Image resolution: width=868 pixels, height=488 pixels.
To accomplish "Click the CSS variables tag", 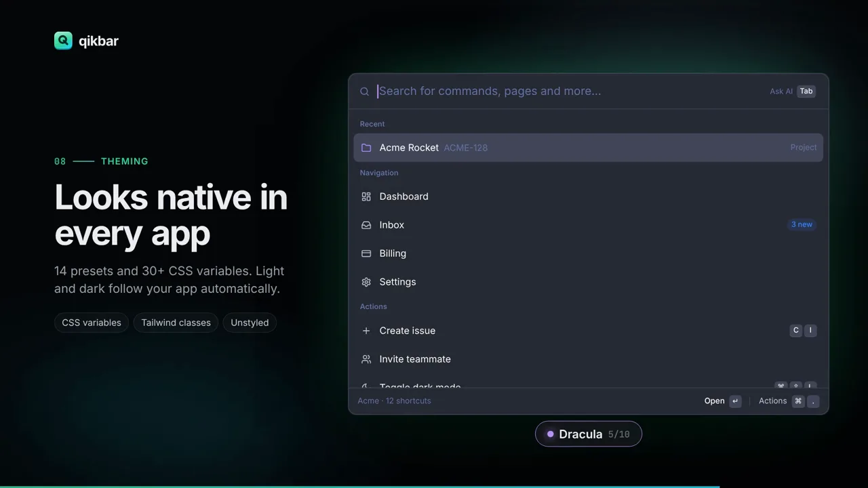I will (92, 323).
